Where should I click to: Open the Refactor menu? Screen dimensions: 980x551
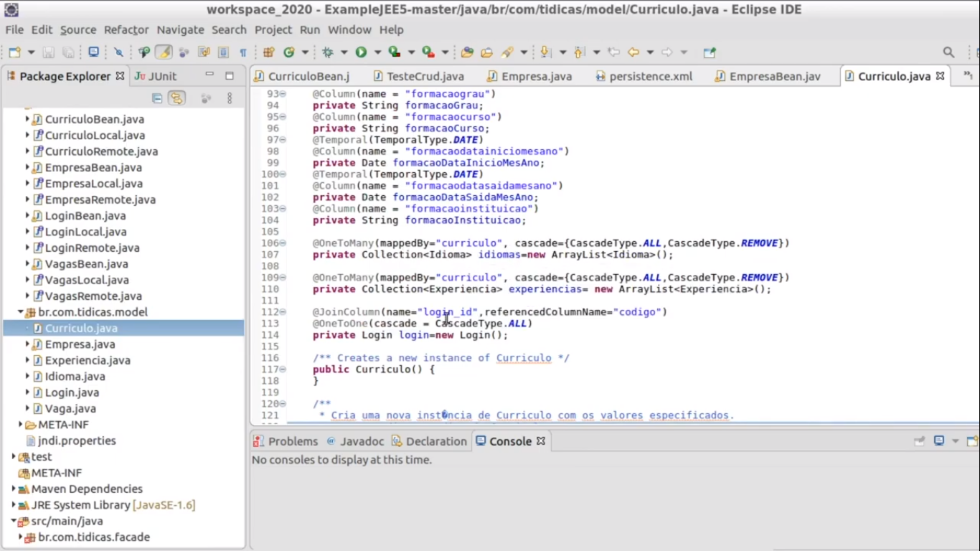[x=126, y=29]
